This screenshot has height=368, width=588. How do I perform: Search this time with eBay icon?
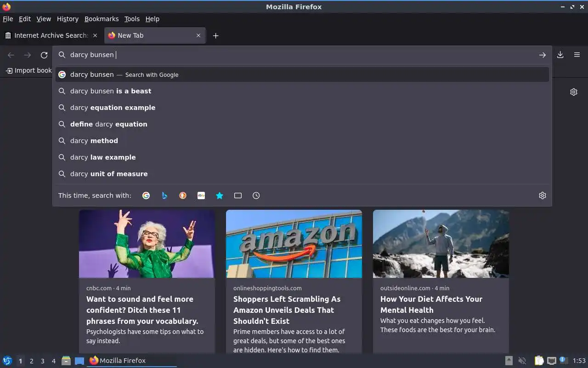[x=201, y=195]
